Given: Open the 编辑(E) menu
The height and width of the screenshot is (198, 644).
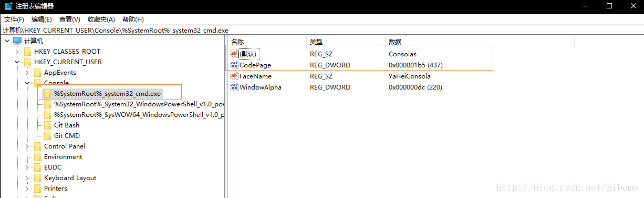Looking at the screenshot, I should tap(41, 19).
